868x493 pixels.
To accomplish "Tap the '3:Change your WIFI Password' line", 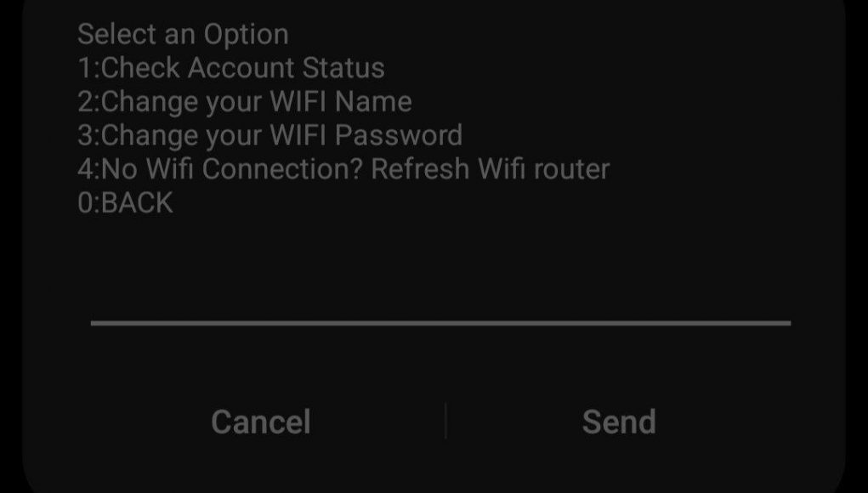I will point(270,135).
